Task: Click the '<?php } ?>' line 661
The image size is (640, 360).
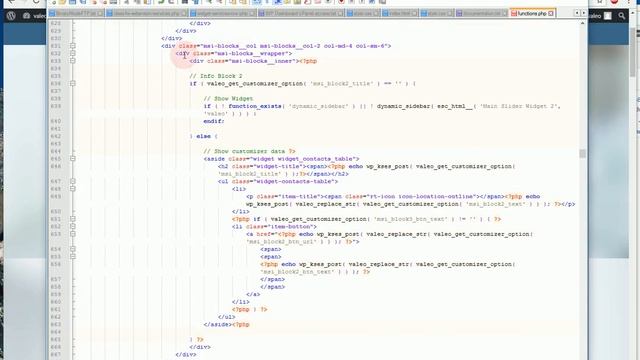Action: click(249, 309)
